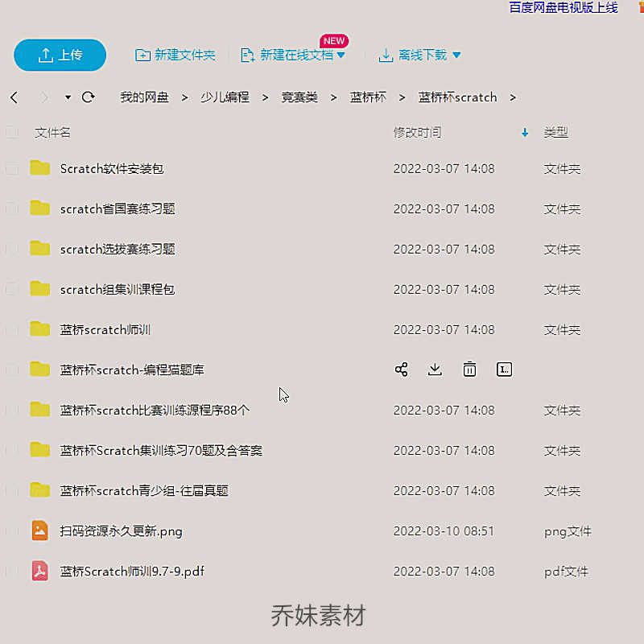Rename the 编程猫题库 folder
Viewport: 644px width, 644px height.
coord(505,369)
